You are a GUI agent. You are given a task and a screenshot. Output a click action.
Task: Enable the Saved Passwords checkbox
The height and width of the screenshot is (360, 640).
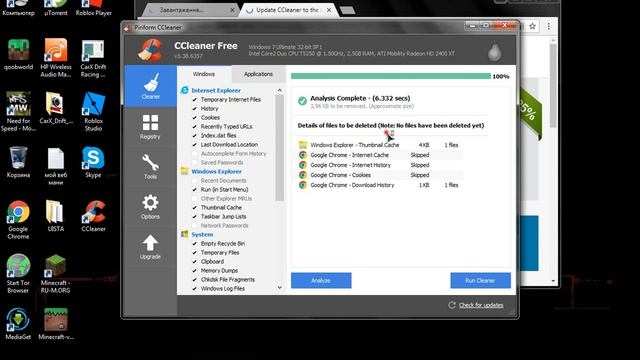pyautogui.click(x=194, y=162)
